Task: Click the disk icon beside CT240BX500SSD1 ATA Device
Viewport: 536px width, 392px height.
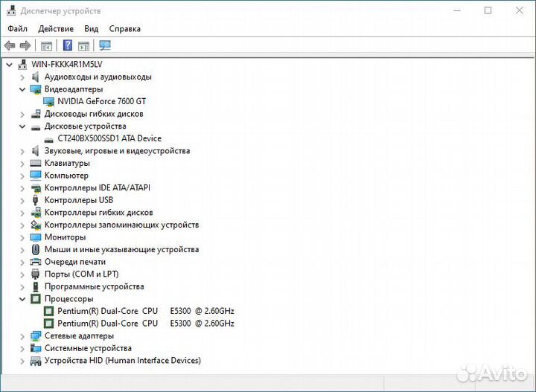Action: (x=49, y=140)
